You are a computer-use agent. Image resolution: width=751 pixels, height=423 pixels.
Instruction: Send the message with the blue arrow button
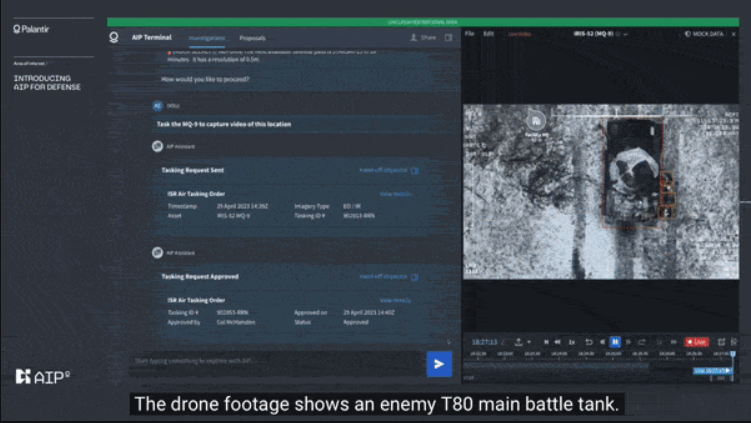pos(438,363)
